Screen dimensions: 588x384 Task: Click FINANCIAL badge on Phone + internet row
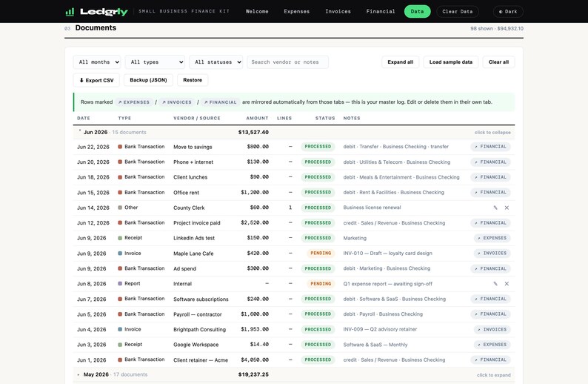click(x=490, y=162)
